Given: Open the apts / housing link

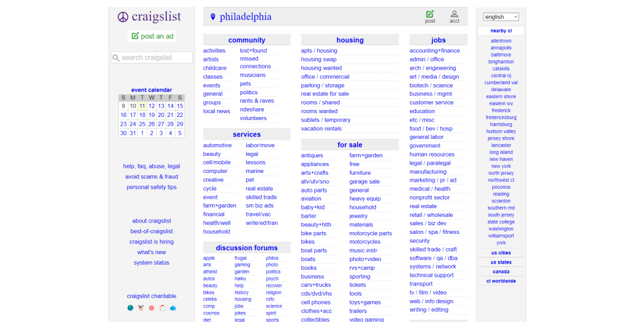Looking at the screenshot, I should 319,51.
